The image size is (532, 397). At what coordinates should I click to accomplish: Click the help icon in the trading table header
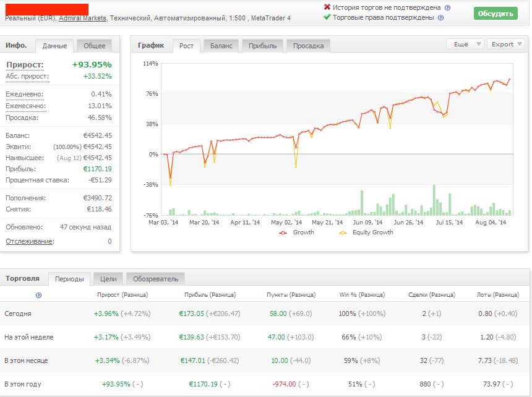point(38,296)
